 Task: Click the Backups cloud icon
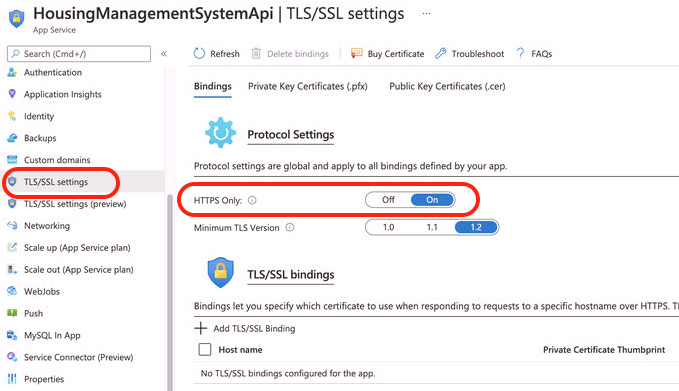coord(12,138)
